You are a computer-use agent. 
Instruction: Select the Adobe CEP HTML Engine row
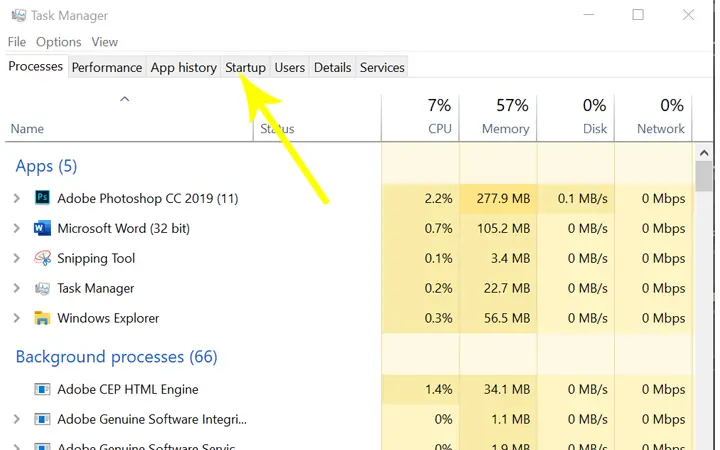pos(349,389)
